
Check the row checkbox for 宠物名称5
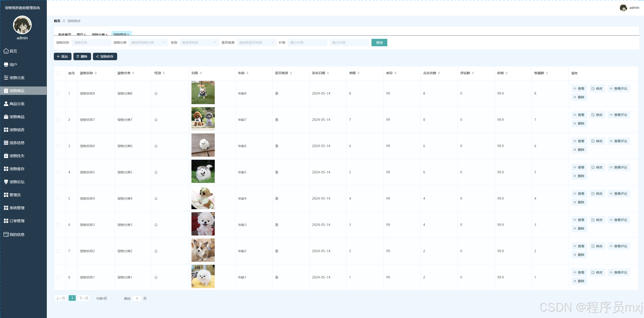tap(58, 172)
